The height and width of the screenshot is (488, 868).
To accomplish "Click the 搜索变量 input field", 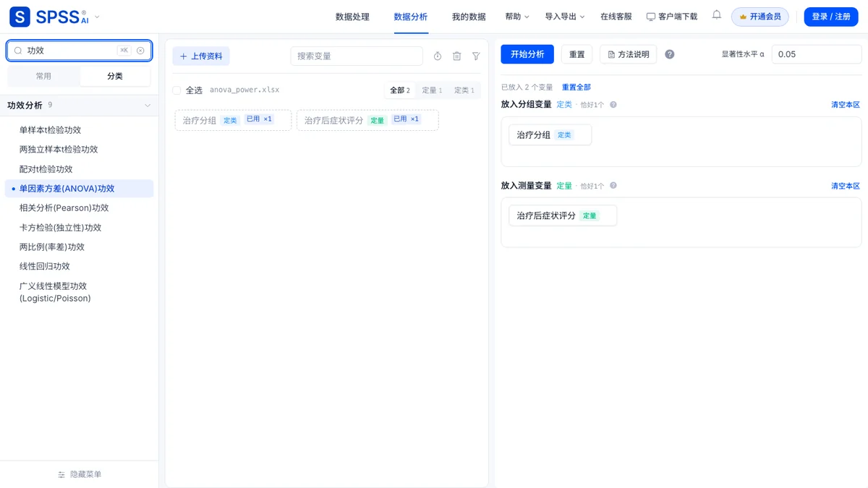I will pyautogui.click(x=357, y=56).
